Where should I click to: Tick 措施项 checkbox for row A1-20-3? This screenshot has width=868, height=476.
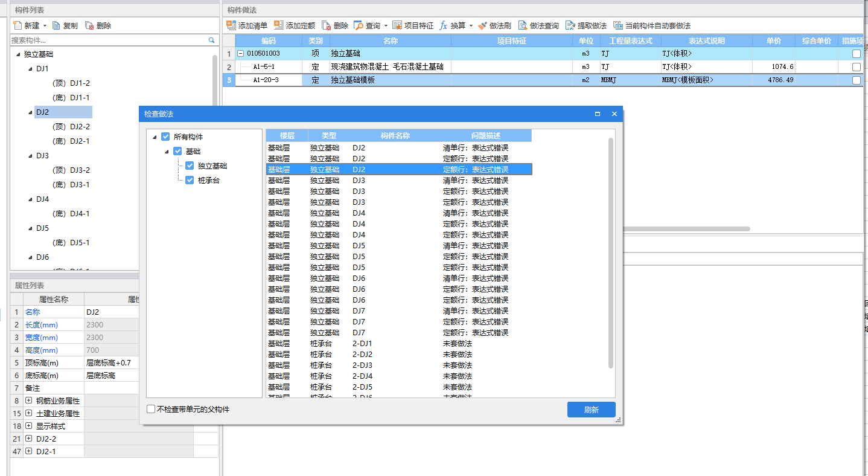point(857,80)
